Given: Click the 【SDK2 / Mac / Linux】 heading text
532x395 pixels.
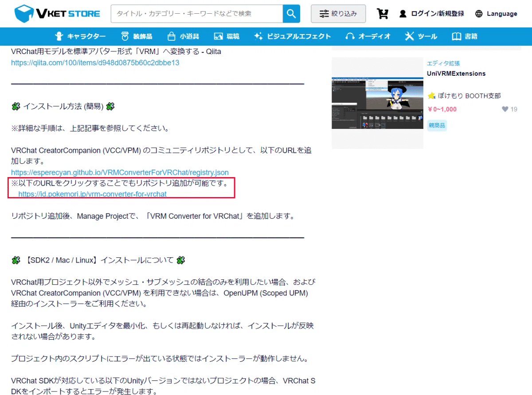Looking at the screenshot, I should click(x=98, y=260).
